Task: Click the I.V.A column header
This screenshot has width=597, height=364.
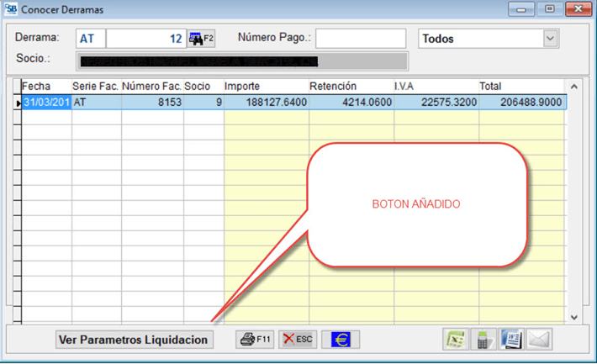Action: 436,87
